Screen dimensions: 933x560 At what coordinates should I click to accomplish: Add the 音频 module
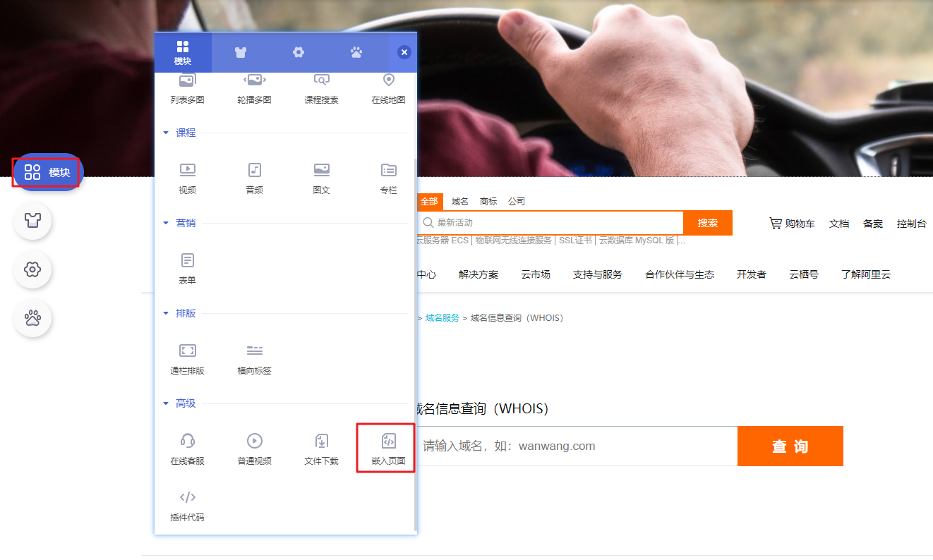[254, 179]
